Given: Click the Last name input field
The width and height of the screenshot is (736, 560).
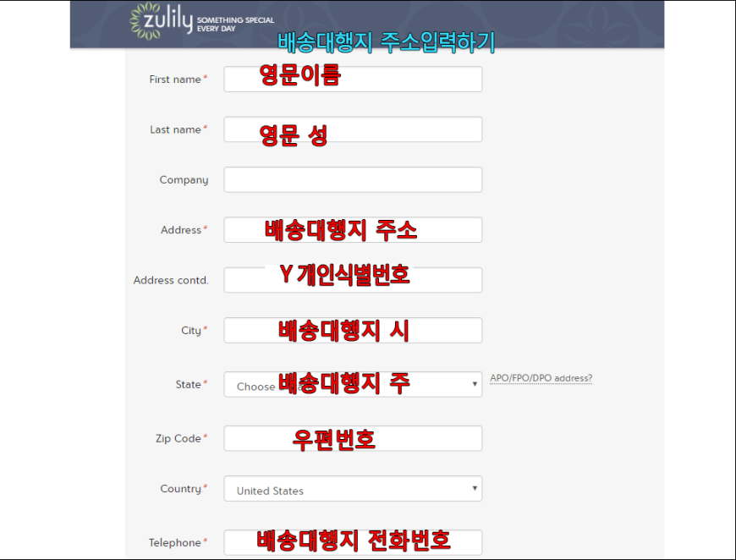Looking at the screenshot, I should [x=353, y=129].
